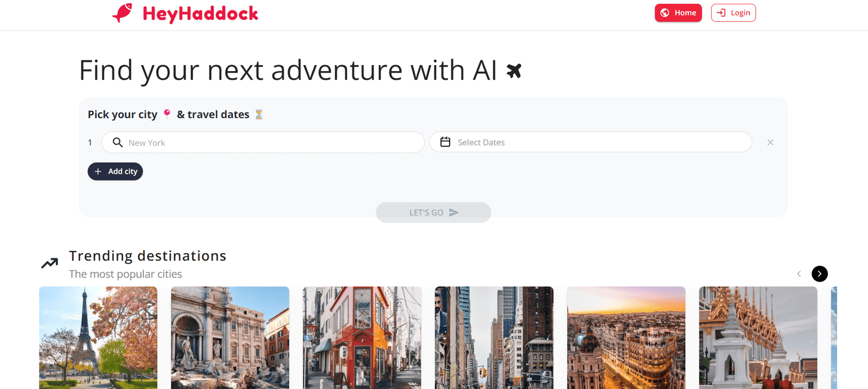Viewport: 868px width, 389px height.
Task: Click the HeyHaddock brand name text
Action: click(x=200, y=14)
